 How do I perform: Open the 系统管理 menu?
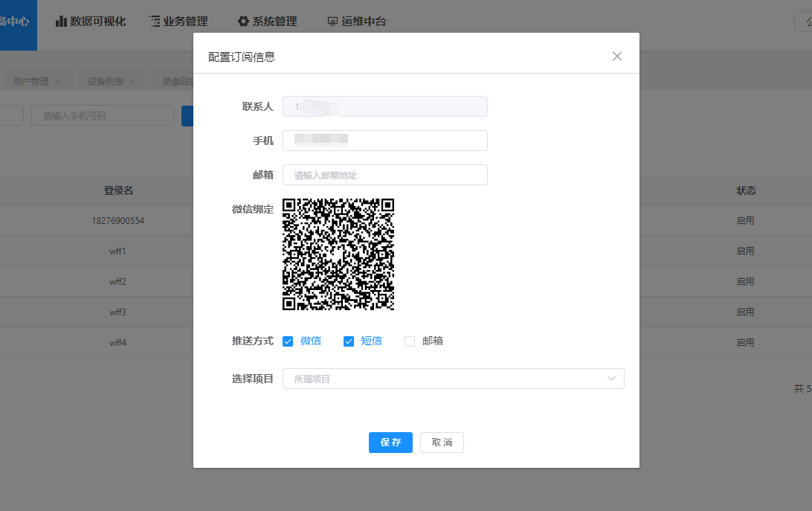pos(267,22)
